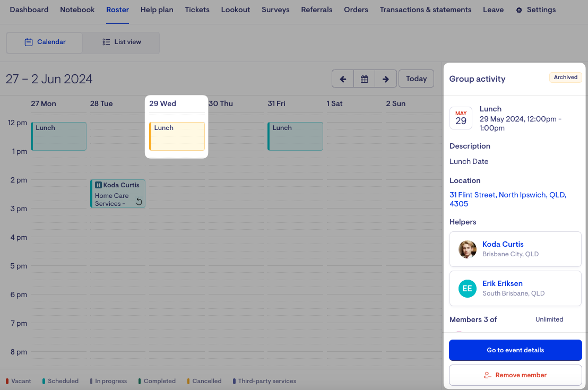This screenshot has width=588, height=390.
Task: Switch to List view
Action: (122, 42)
